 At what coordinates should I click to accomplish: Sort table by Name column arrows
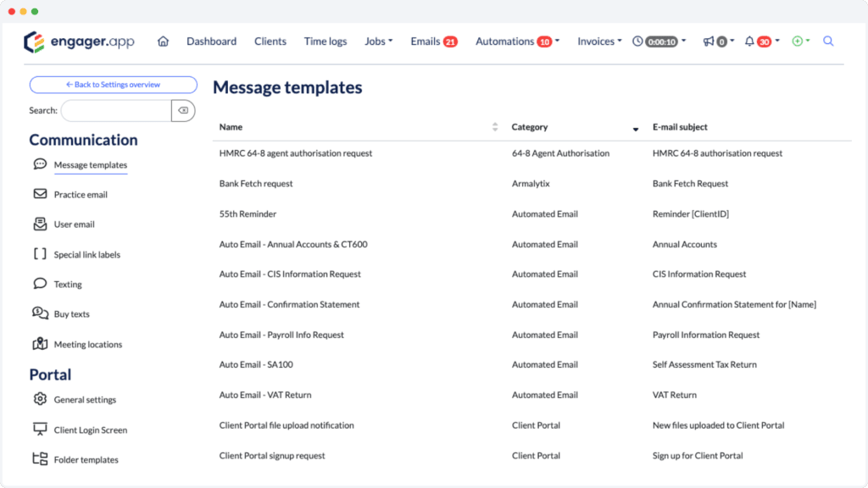tap(495, 127)
